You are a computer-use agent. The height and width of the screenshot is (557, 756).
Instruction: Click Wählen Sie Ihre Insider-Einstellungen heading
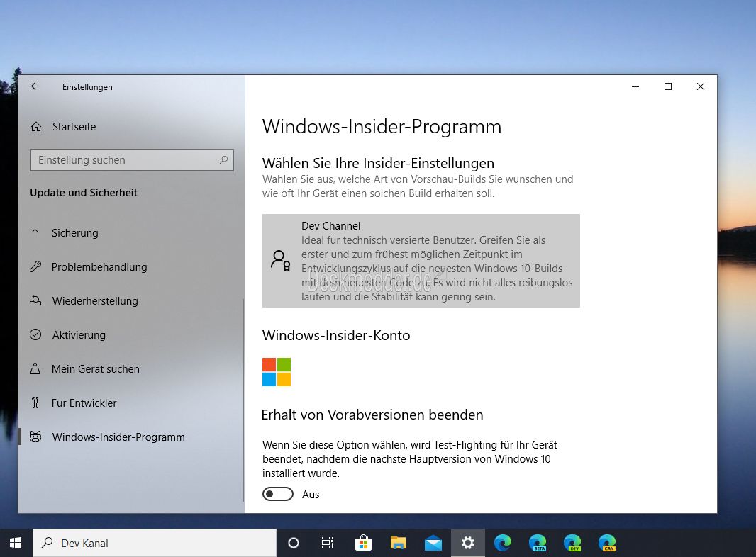coord(379,163)
